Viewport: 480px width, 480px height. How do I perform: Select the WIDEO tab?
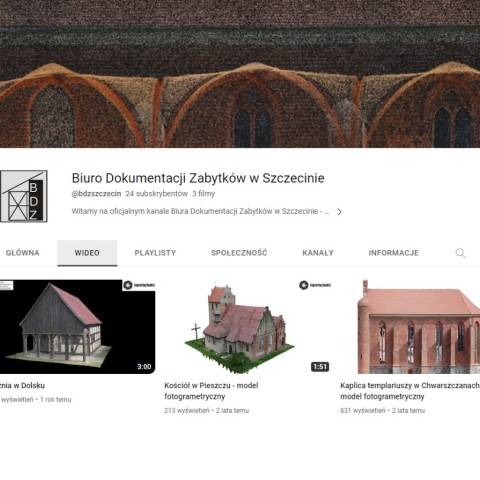(87, 253)
